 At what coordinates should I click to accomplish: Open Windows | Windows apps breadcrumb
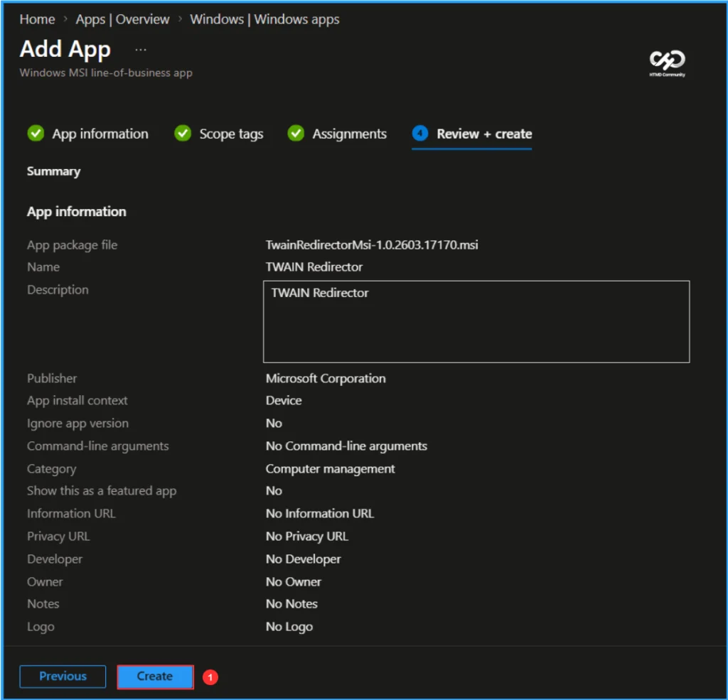tap(264, 19)
